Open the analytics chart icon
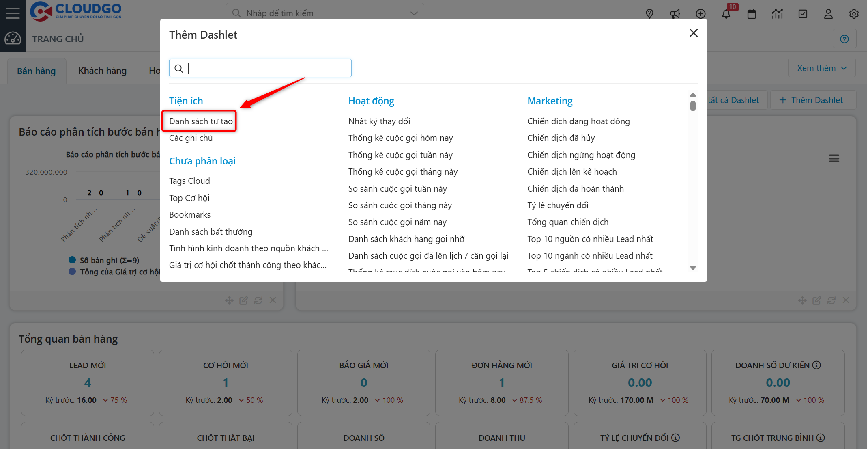868x449 pixels. click(777, 13)
